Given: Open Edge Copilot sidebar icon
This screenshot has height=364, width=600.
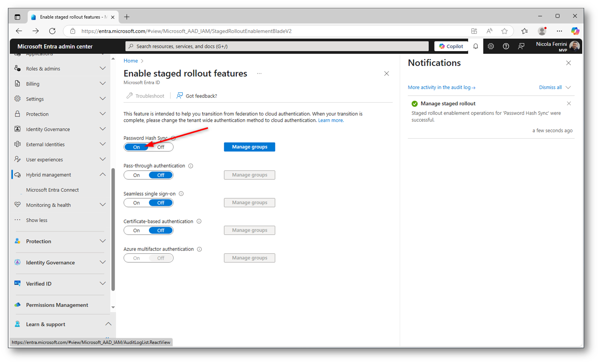Looking at the screenshot, I should (575, 31).
